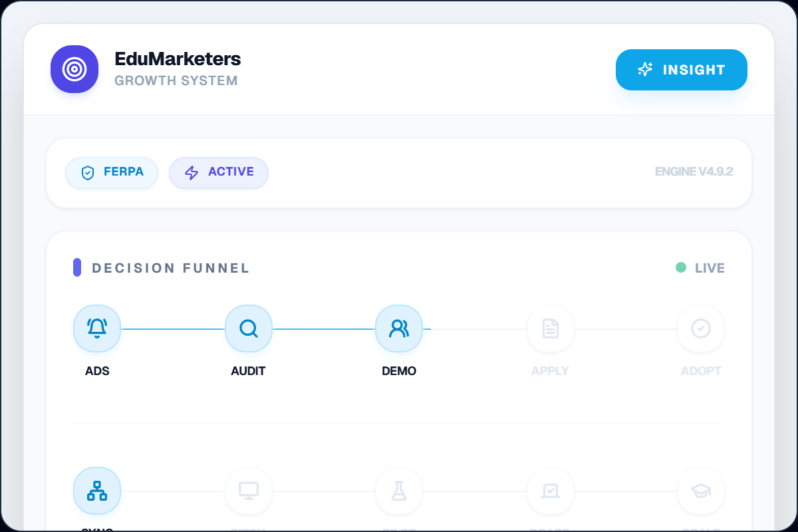Toggle the LIVE status indicator
The width and height of the screenshot is (798, 532).
tap(700, 267)
